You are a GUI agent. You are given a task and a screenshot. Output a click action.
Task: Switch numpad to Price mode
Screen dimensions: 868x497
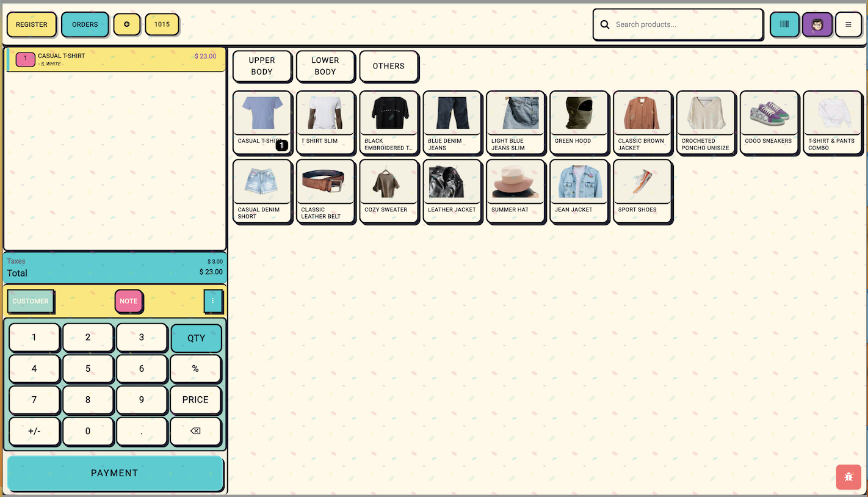195,400
